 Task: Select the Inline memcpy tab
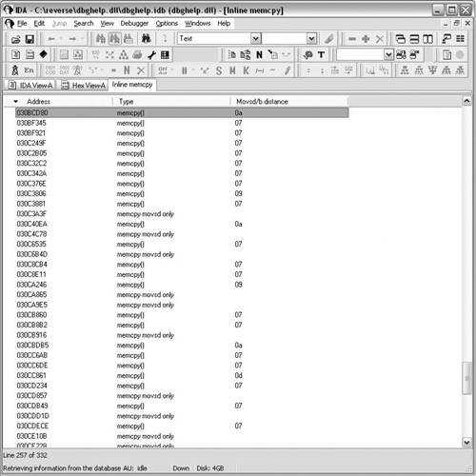[132, 85]
